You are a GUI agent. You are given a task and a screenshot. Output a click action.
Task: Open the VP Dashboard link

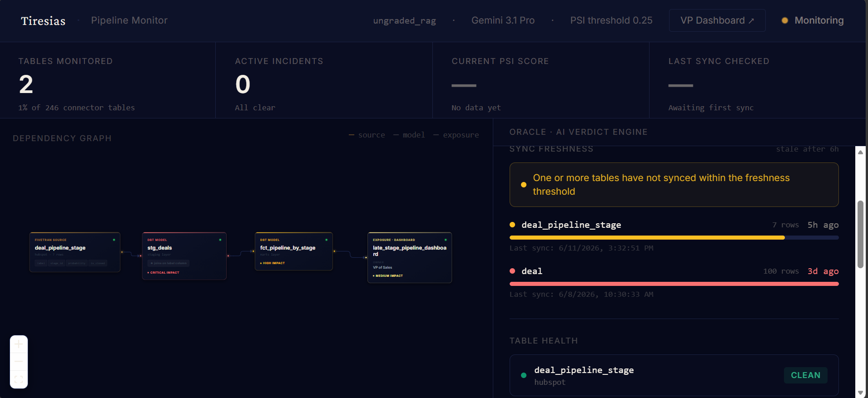coord(717,20)
